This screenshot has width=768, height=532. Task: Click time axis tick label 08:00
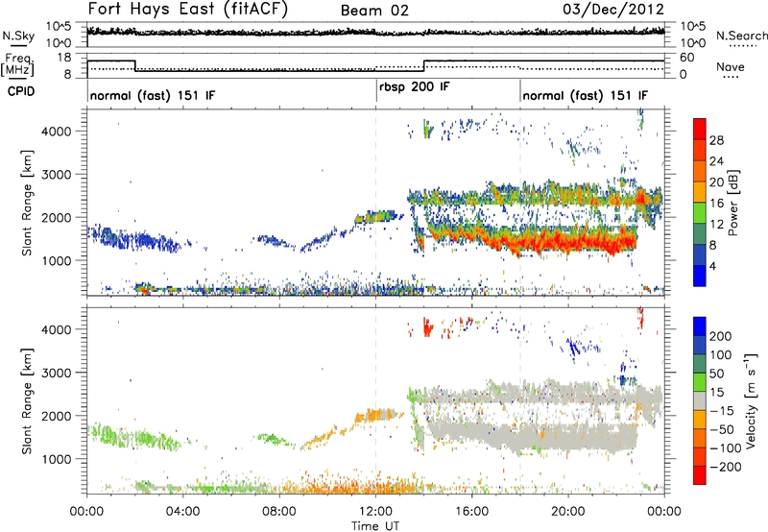pyautogui.click(x=279, y=512)
